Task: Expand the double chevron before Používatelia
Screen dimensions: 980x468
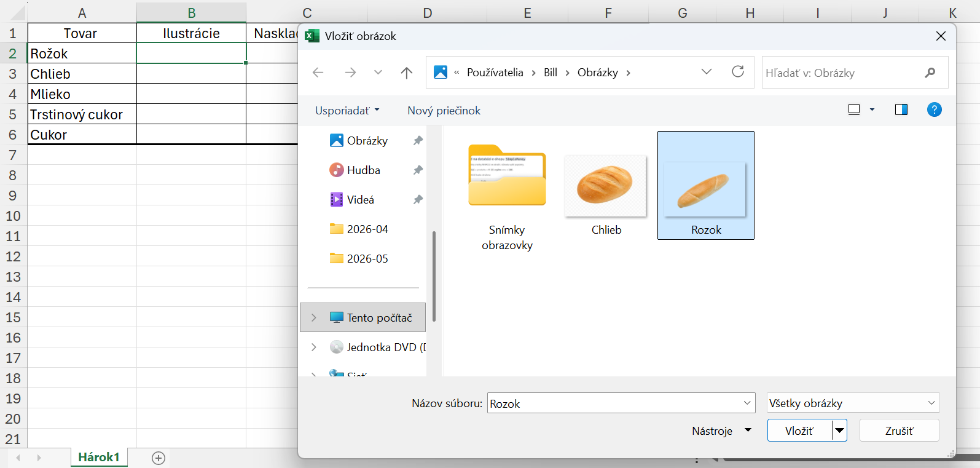Action: pos(457,73)
